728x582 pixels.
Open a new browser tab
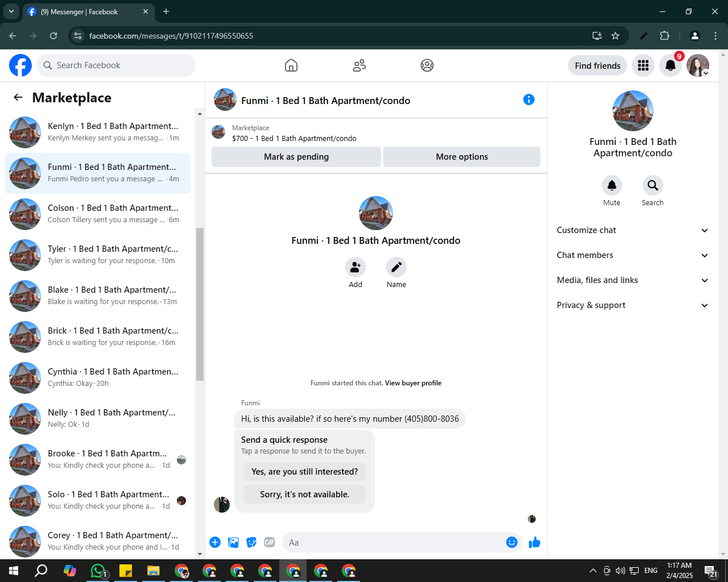[166, 11]
